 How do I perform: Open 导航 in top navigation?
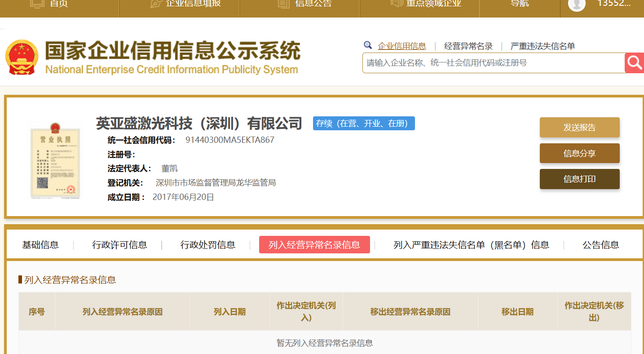[x=520, y=4]
